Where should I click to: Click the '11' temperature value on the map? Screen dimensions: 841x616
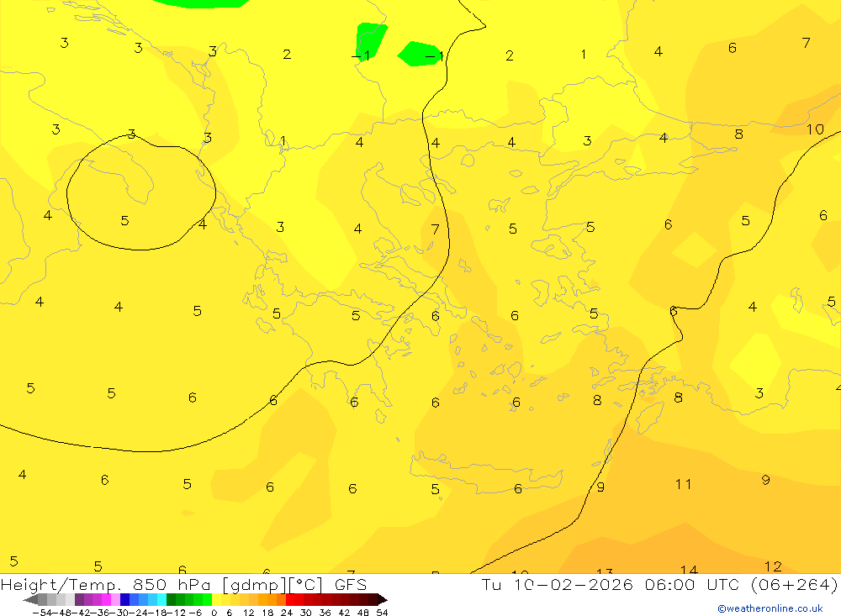683,484
